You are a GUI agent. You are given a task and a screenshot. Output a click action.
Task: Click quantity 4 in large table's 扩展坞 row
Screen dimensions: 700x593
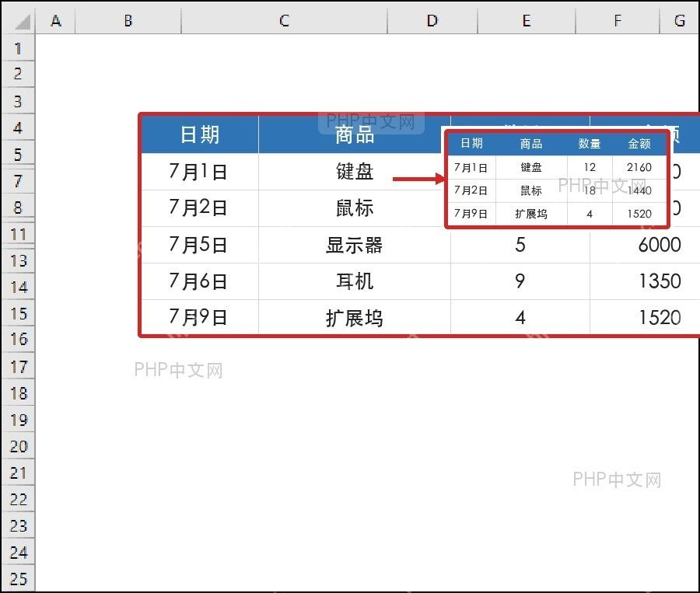click(x=520, y=317)
